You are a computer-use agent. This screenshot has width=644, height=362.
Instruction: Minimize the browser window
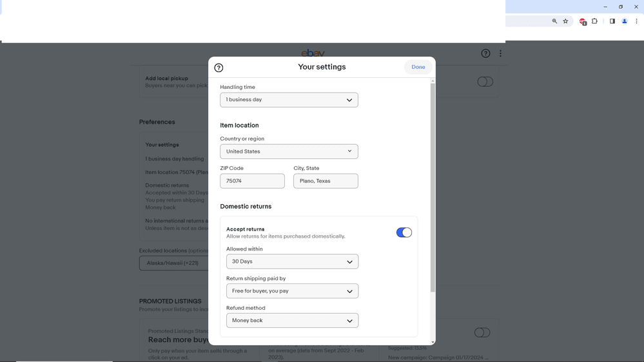[605, 6]
